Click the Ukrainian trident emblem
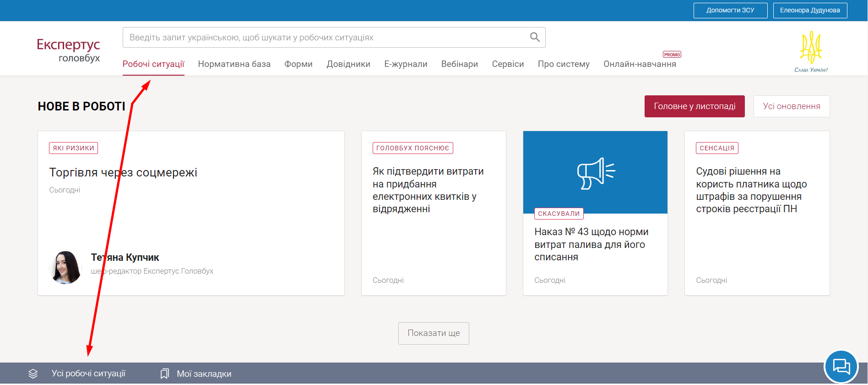Screen dimensions: 868x385 click(x=811, y=48)
